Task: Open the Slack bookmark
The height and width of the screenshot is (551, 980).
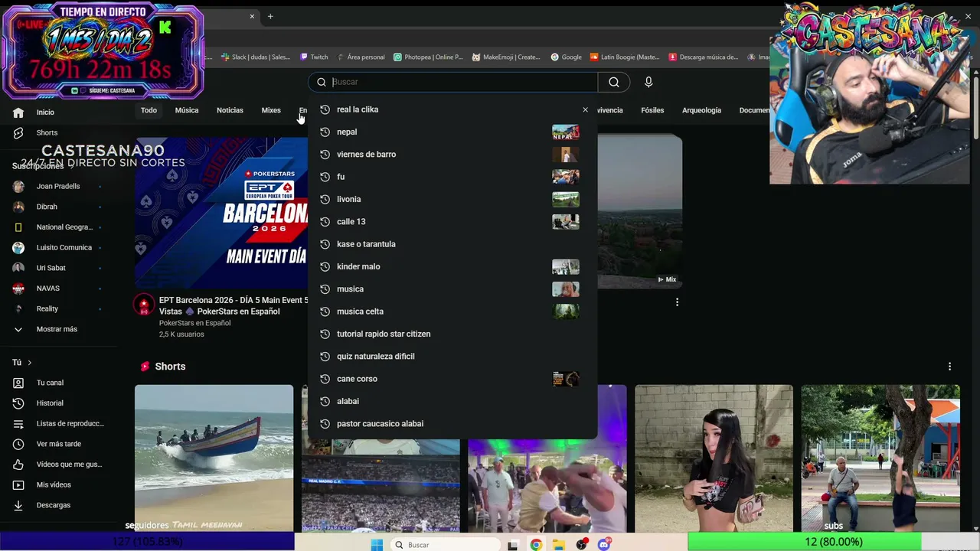Action: click(x=256, y=57)
